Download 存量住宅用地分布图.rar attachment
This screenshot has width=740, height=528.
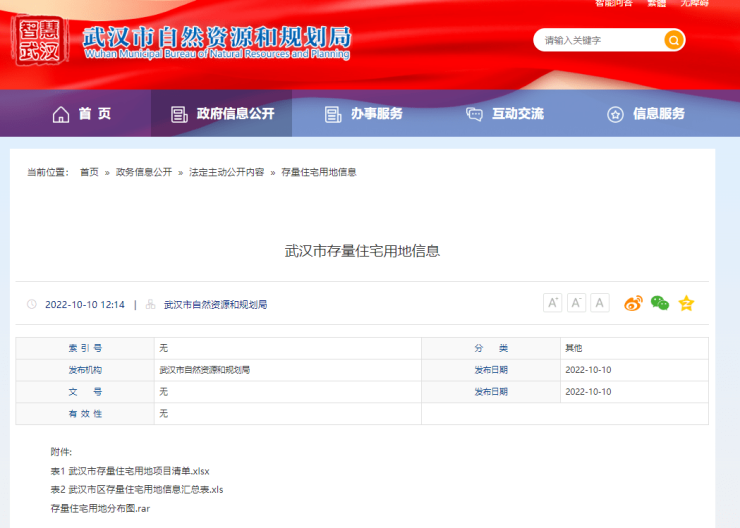pyautogui.click(x=100, y=509)
